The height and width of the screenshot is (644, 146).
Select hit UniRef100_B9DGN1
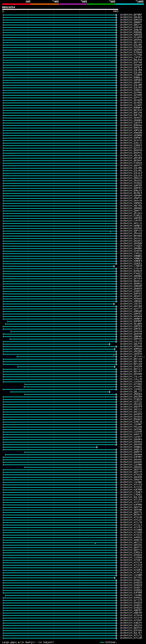pyautogui.click(x=131, y=32)
